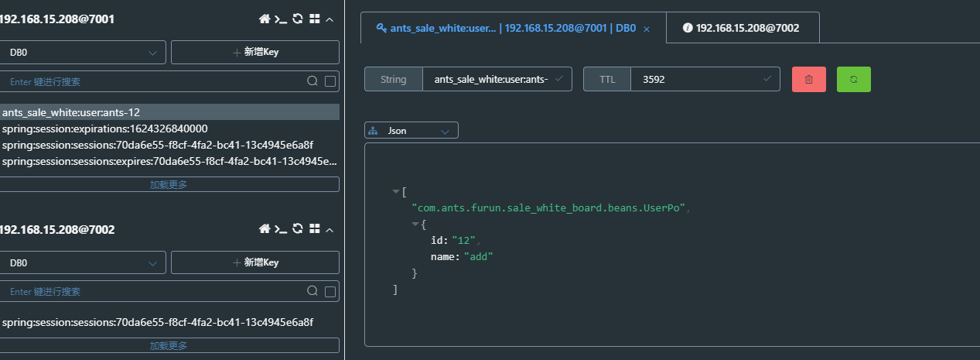Collapse the inner JSON object triangle

point(415,224)
